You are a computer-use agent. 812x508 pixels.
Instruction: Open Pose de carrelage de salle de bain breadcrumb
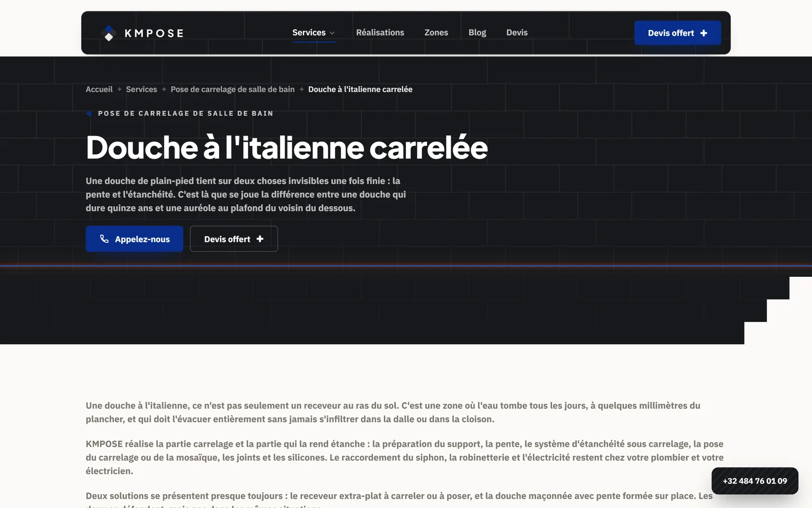point(232,89)
